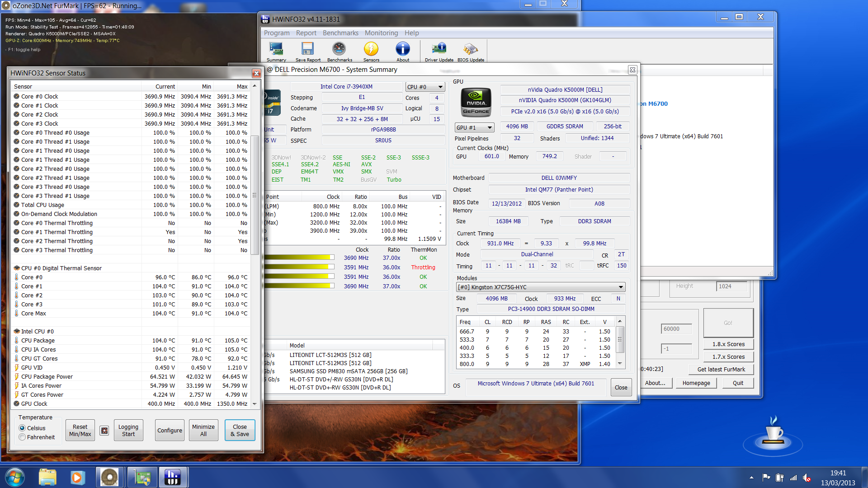The image size is (868, 488).
Task: Click the Get latest FurMark button
Action: (x=721, y=369)
